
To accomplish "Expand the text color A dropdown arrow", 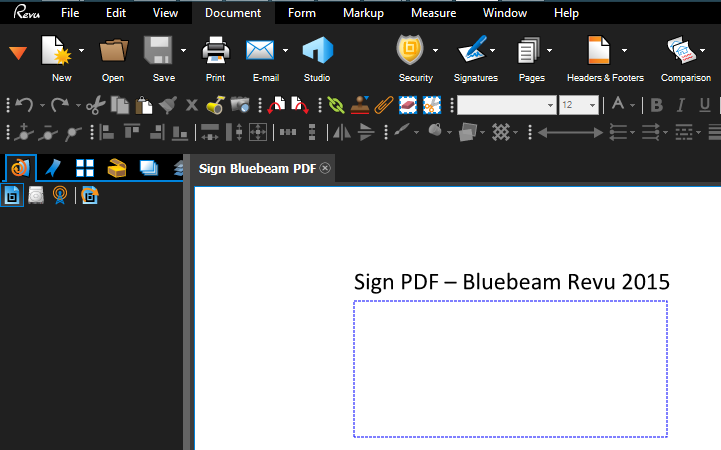I will tap(633, 106).
